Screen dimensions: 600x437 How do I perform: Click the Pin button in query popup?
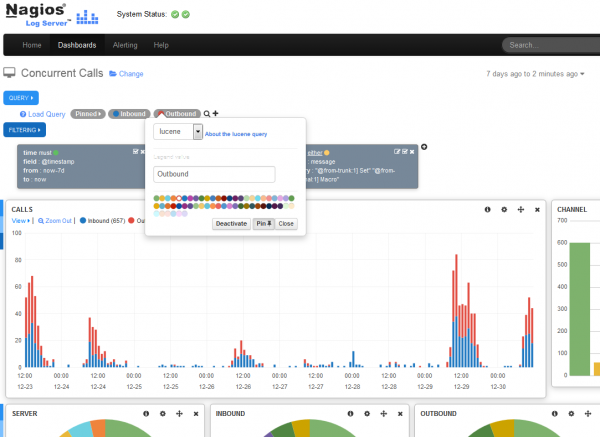pos(263,224)
